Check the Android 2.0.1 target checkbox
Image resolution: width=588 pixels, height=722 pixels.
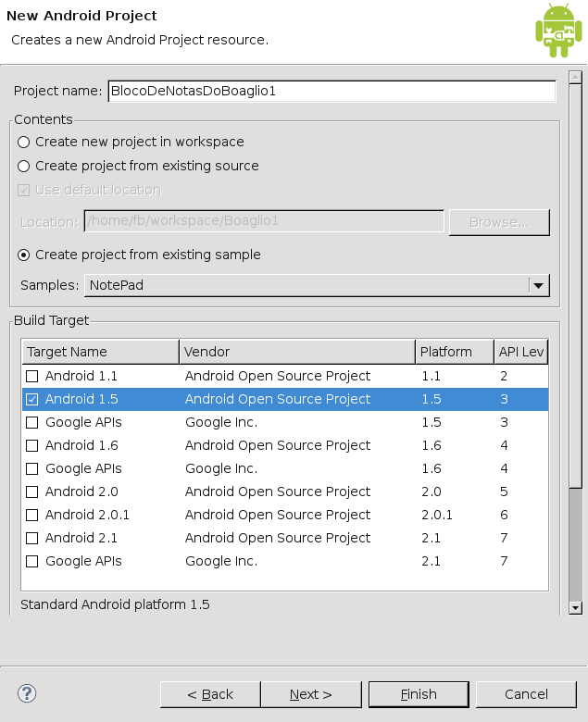pos(31,515)
